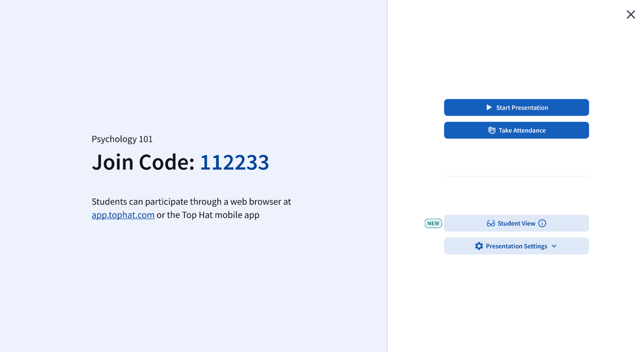The image size is (644, 352).
Task: Click the gear icon for Presentation Settings
Action: pos(479,246)
